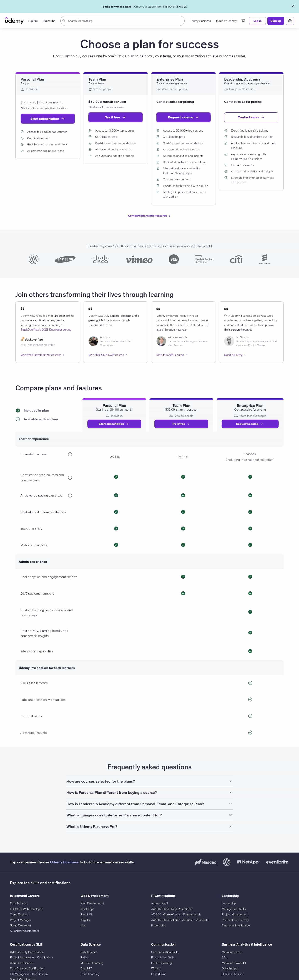The height and width of the screenshot is (980, 299).
Task: Click the Contact sales button
Action: tap(251, 117)
